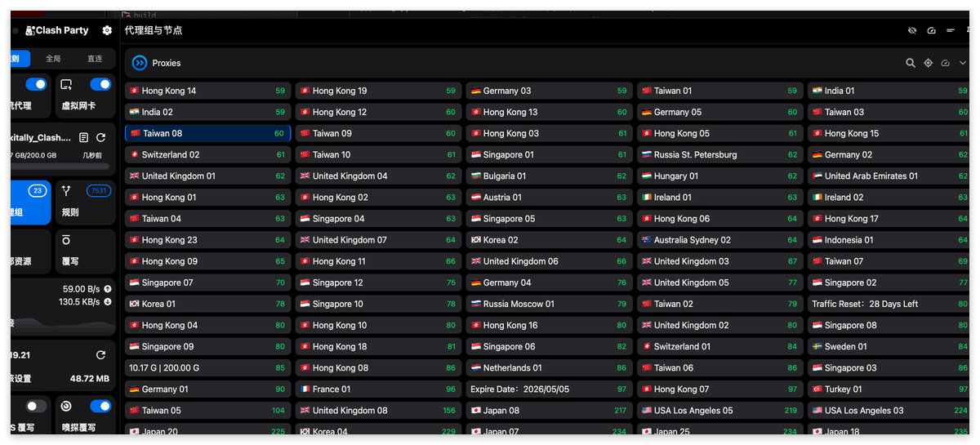Viewport: 980px width, 445px height.
Task: Click the fork icon on the 规则 card
Action: 66,191
